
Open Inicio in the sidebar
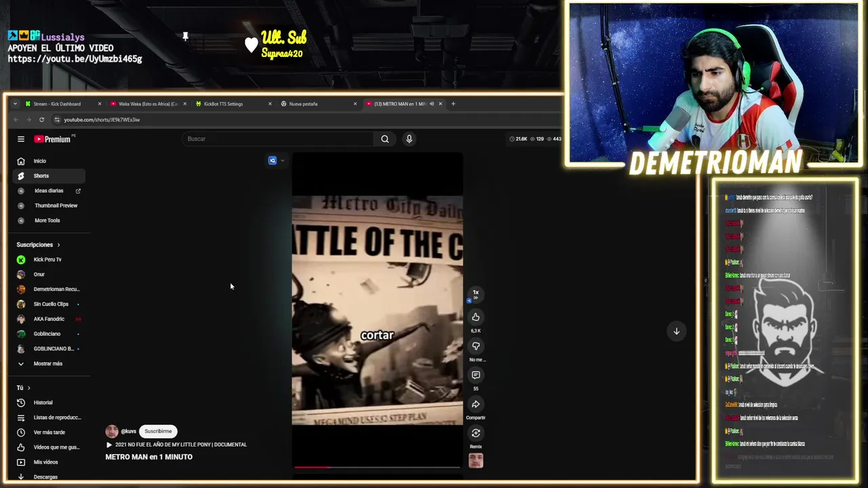(x=49, y=161)
